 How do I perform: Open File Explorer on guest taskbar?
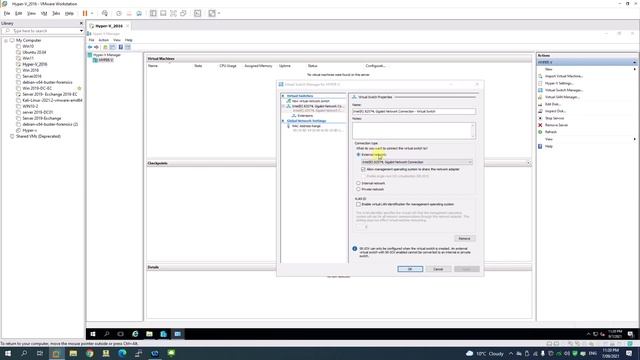(149, 334)
